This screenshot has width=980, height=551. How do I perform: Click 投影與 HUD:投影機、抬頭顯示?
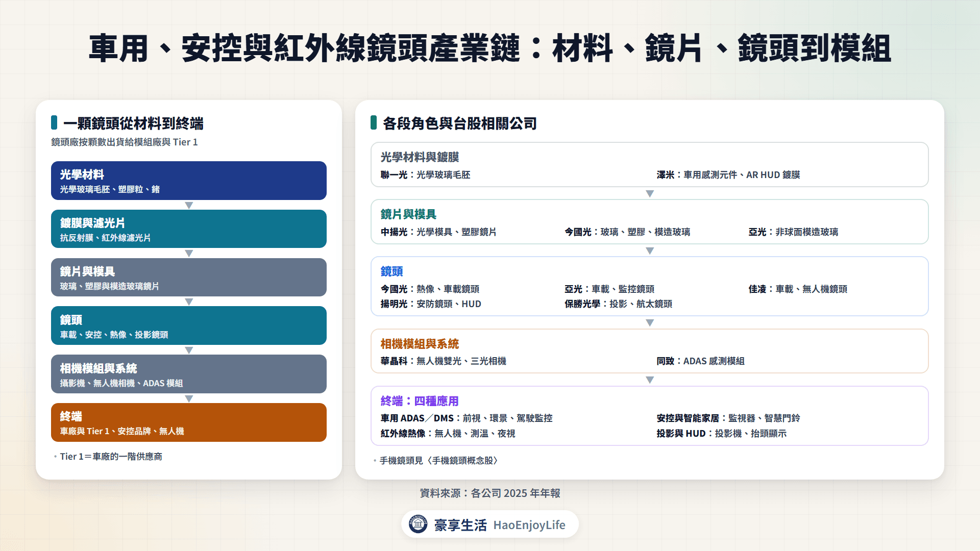tap(721, 434)
